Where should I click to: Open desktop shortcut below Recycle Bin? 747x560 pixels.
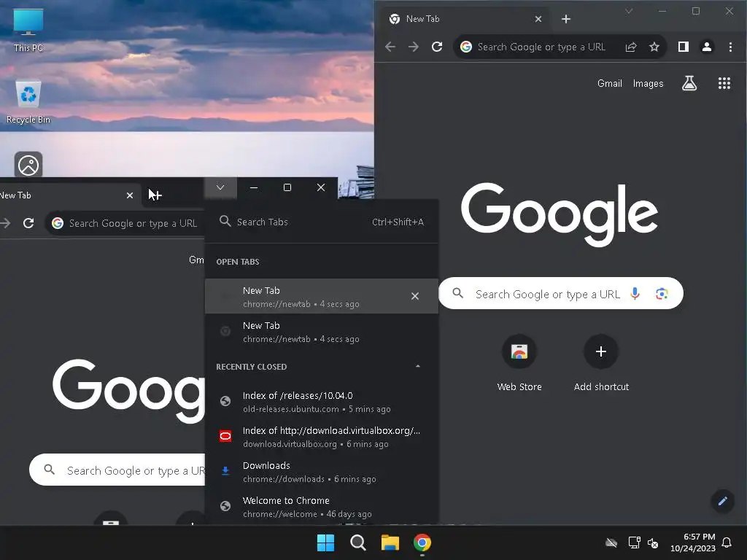28,165
